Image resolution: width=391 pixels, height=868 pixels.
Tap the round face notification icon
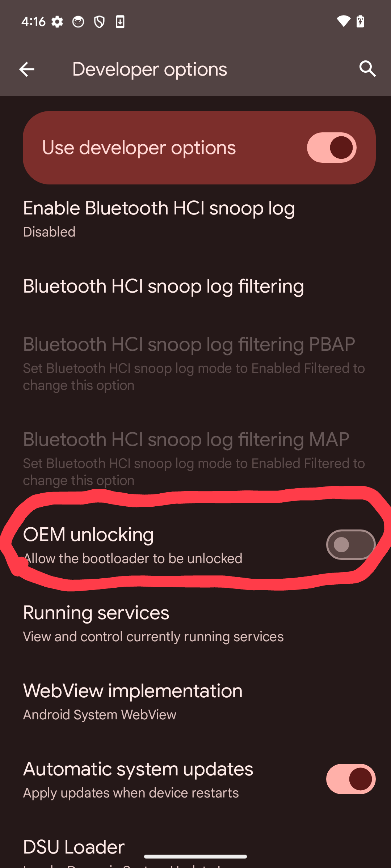(x=78, y=22)
